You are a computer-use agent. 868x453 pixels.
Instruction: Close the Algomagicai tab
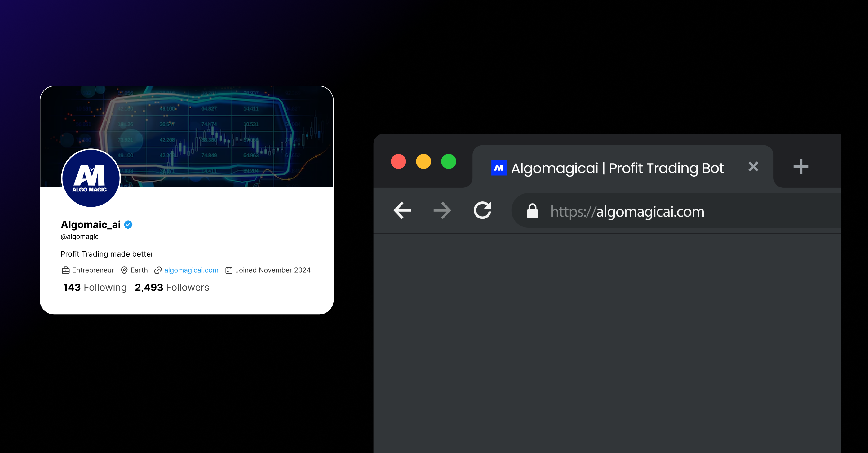pos(753,167)
